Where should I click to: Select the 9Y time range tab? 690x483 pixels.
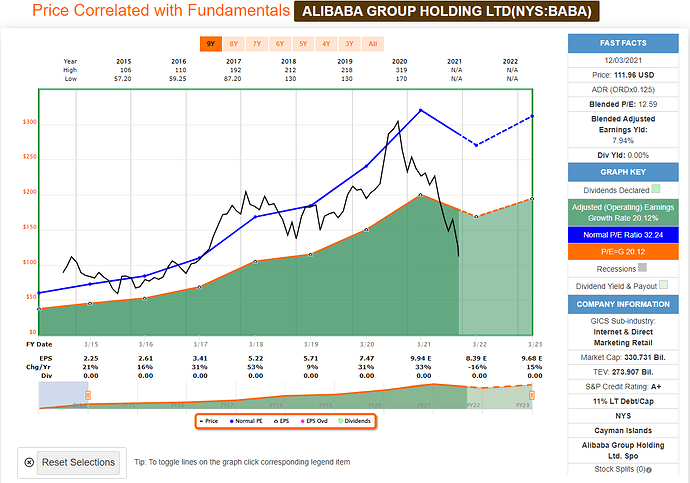click(x=211, y=44)
